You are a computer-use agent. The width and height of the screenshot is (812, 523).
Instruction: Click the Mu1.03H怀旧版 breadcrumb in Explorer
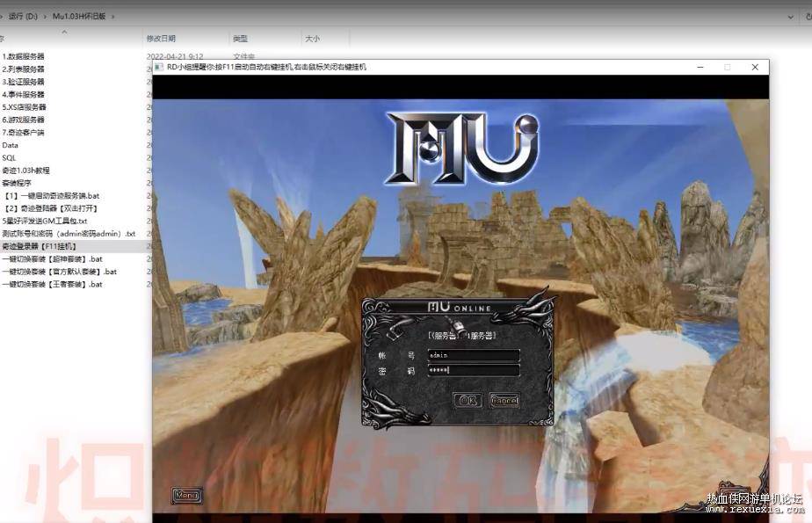(x=79, y=16)
